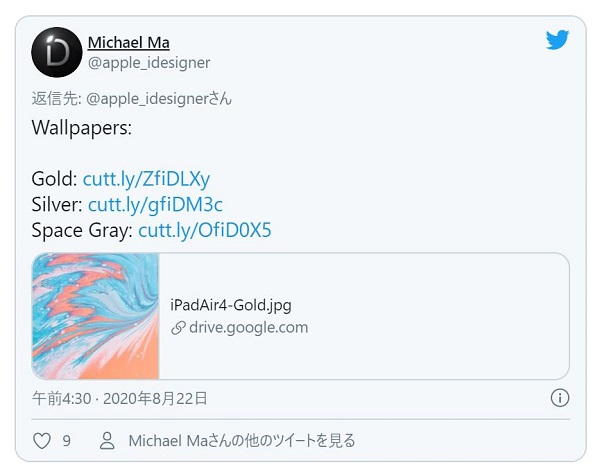Viewport: 604px width, 467px height.
Task: Open the Gold wallpaper link cutt.ly/ZfiDLXy
Action: (146, 179)
